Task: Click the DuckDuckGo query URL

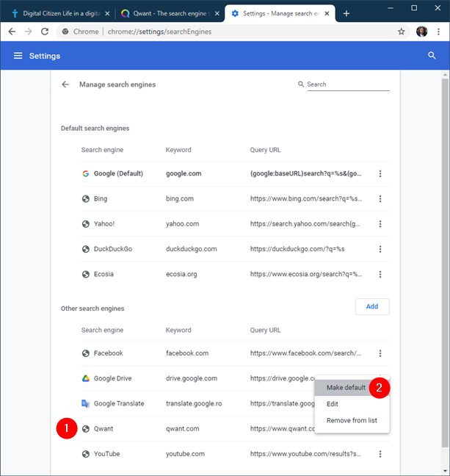Action: (297, 249)
